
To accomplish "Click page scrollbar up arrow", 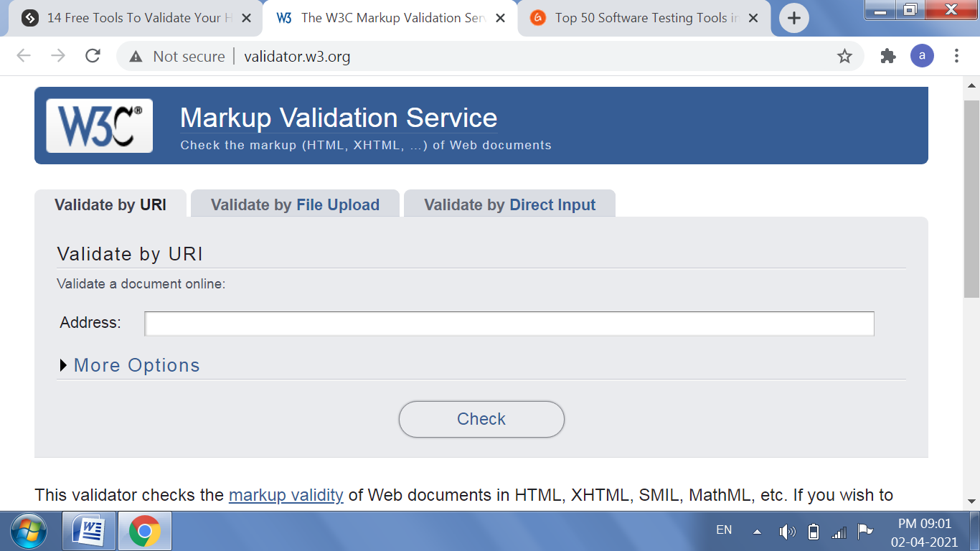I will pos(971,86).
